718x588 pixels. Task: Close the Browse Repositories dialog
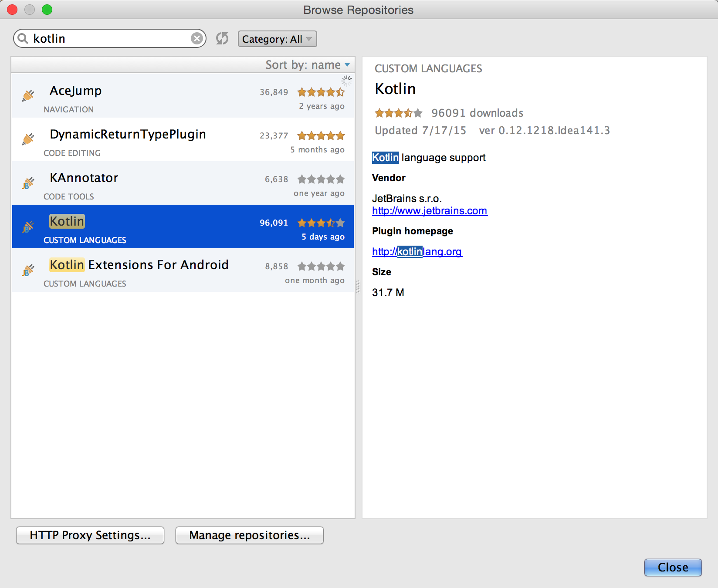[x=673, y=568]
